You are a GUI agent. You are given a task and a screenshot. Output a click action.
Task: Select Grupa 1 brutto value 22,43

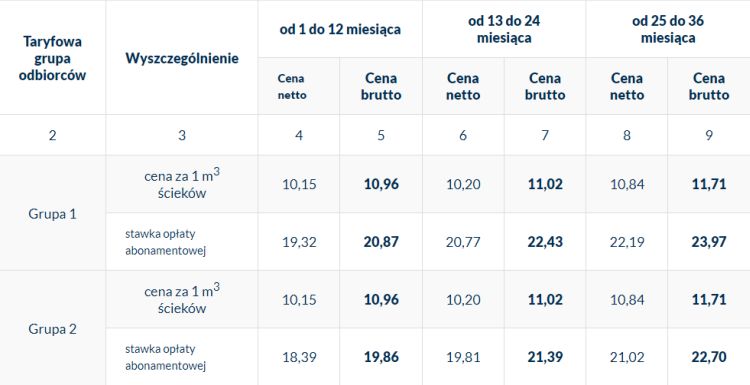click(x=545, y=242)
